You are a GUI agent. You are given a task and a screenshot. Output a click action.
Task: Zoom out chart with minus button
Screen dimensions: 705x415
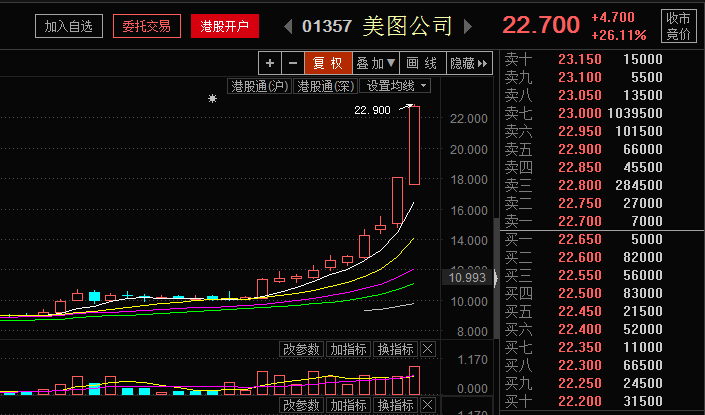tap(293, 63)
